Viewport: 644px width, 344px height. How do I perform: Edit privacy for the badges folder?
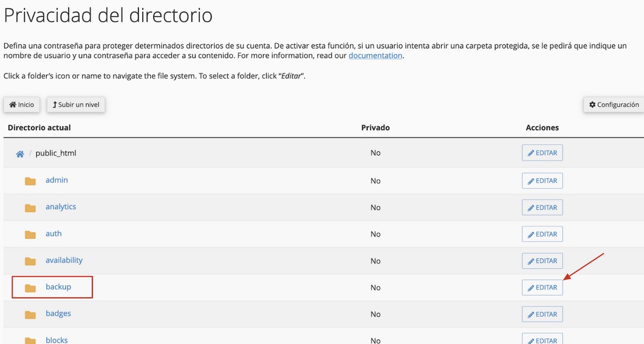click(542, 314)
